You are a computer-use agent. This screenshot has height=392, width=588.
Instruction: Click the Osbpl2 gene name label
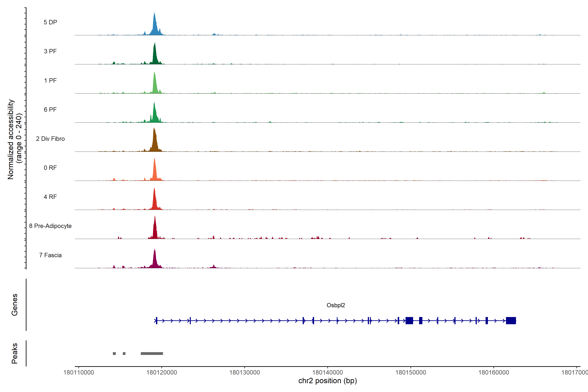tap(336, 305)
